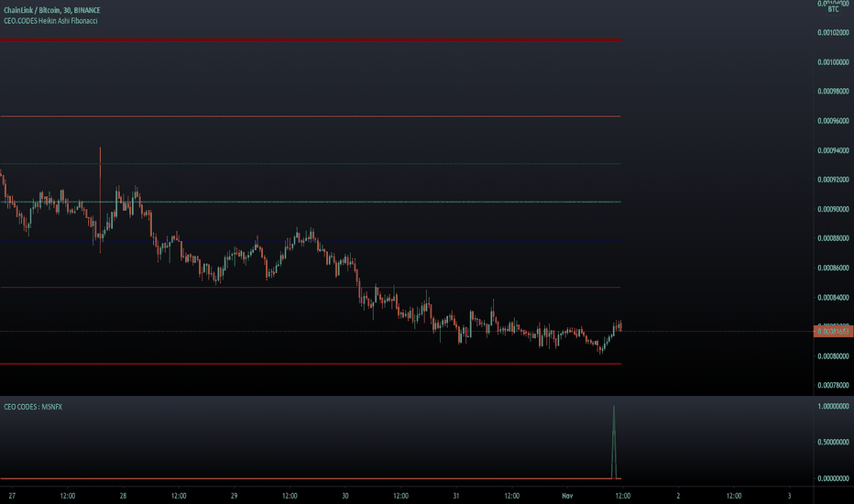
Task: Click the Nov label on time axis
Action: point(567,496)
